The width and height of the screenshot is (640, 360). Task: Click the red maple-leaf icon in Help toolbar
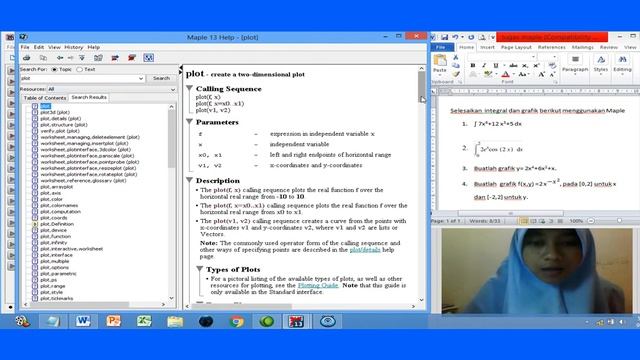coord(131,58)
